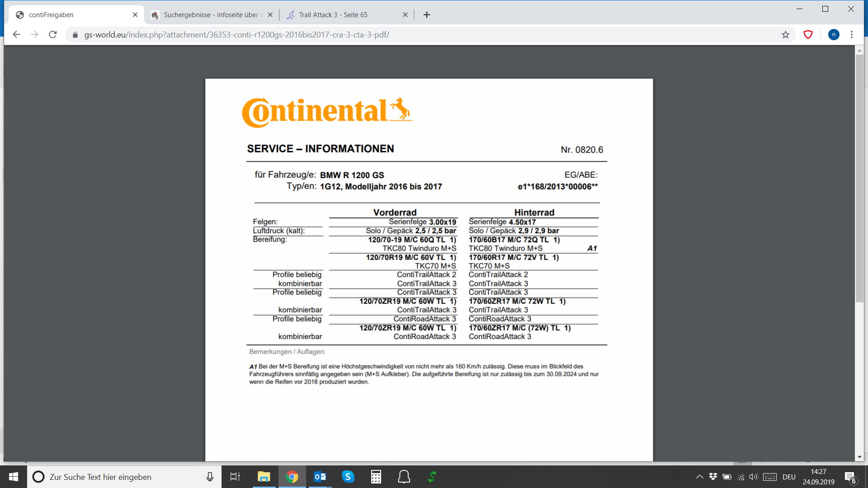The image size is (868, 488).
Task: Open the user profile avatar
Action: (x=834, y=35)
